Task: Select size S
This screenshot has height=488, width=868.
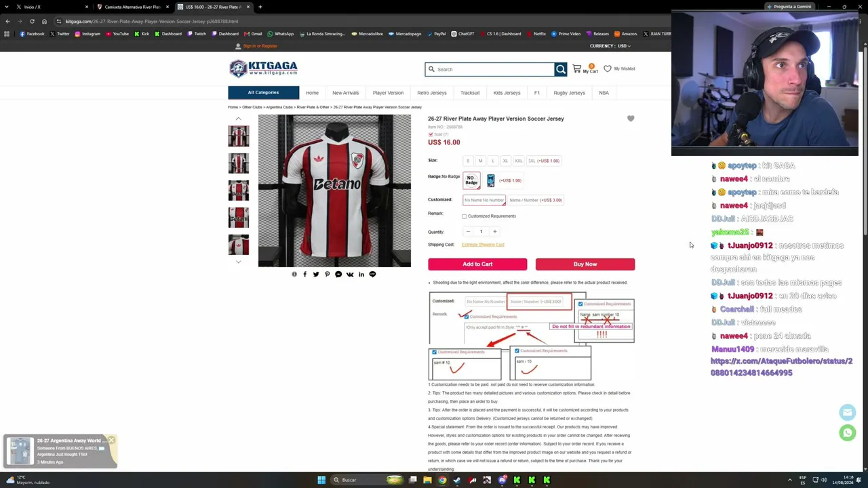Action: click(468, 161)
